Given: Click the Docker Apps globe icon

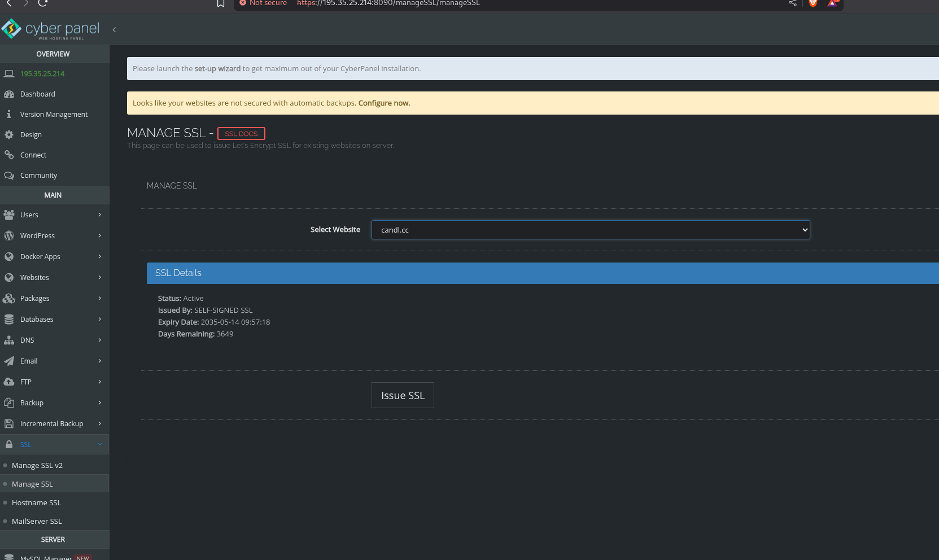Looking at the screenshot, I should coord(9,256).
